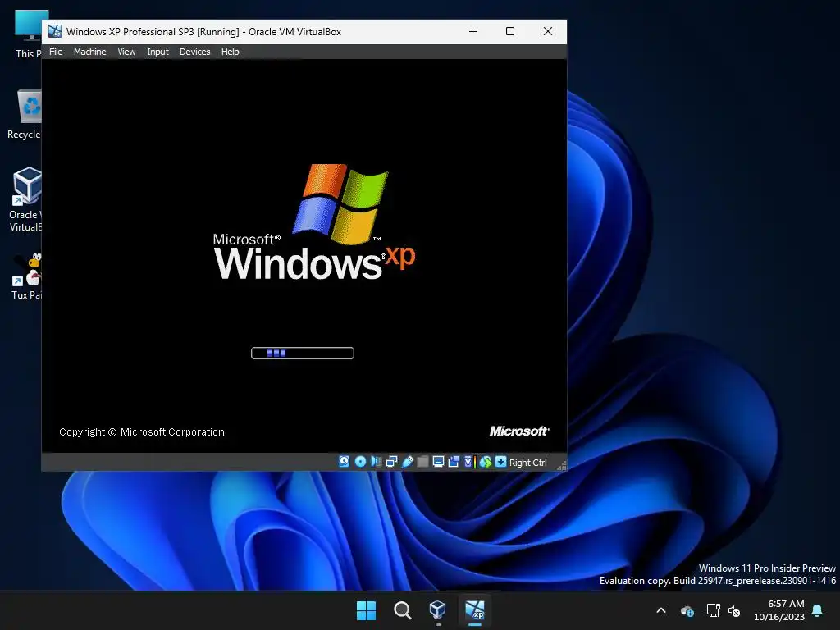Click the Copyright Microsoft Corporation text
The image size is (840, 630).
click(x=141, y=431)
